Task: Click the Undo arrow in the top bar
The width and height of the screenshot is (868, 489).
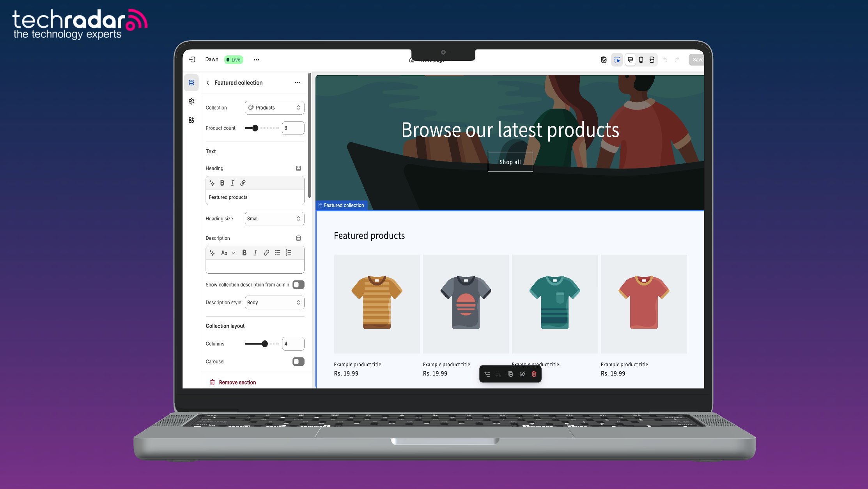Action: [665, 60]
